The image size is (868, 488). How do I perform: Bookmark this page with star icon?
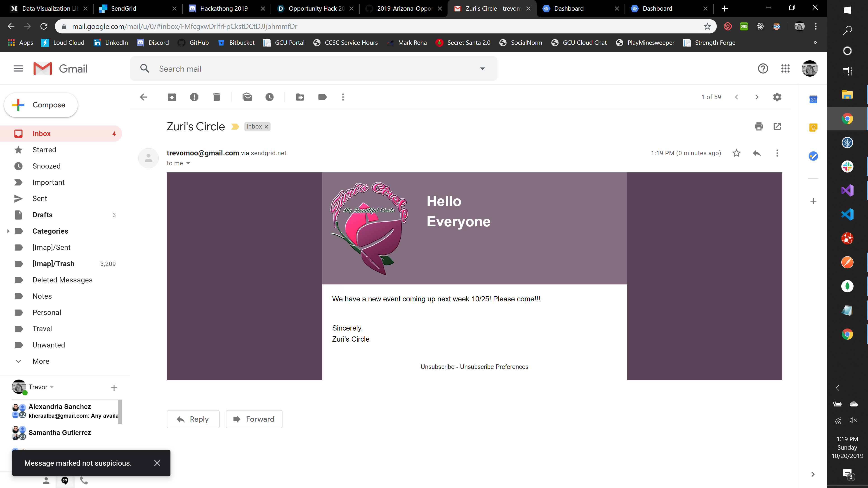707,26
